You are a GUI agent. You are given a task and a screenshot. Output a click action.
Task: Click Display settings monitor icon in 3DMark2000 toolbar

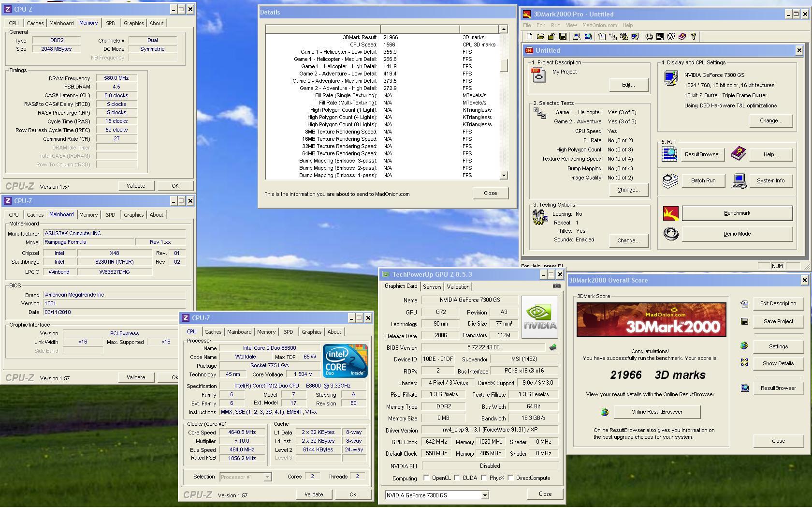[x=635, y=36]
